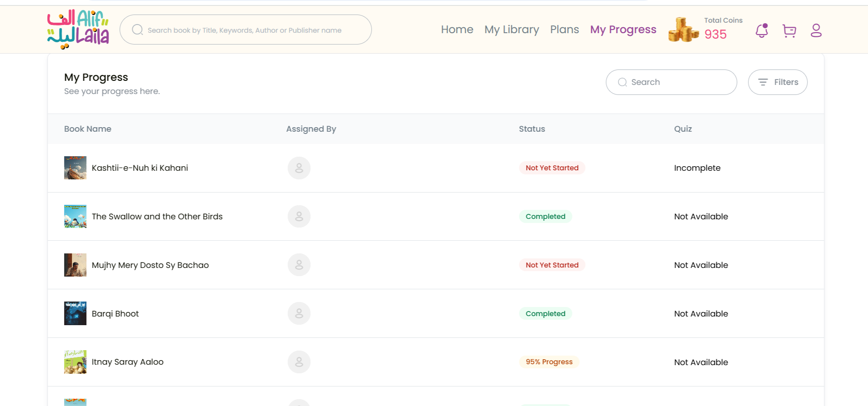The width and height of the screenshot is (868, 406).
Task: Select the My Progress nav item
Action: (623, 30)
